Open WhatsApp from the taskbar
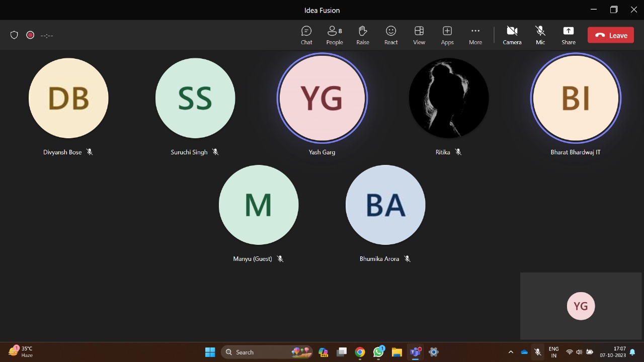 point(378,352)
